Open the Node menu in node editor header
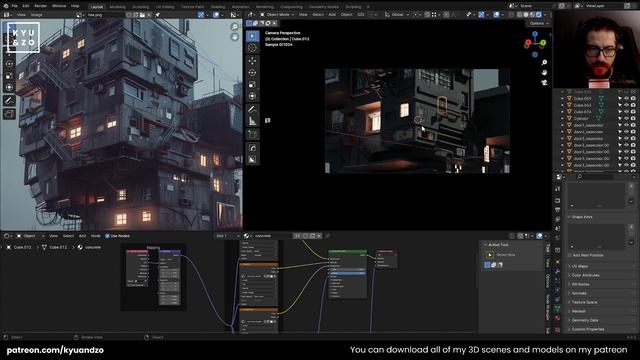This screenshot has width=640, height=360. 96,236
